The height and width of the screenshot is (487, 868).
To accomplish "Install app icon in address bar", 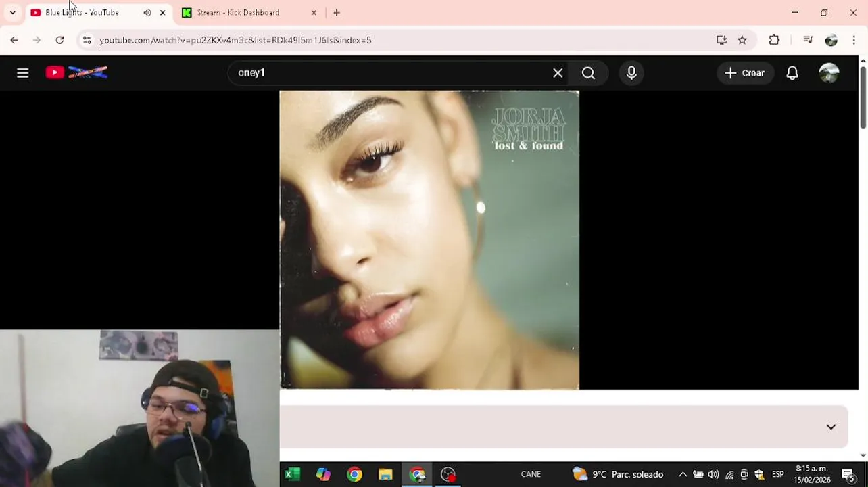I will pyautogui.click(x=721, y=40).
